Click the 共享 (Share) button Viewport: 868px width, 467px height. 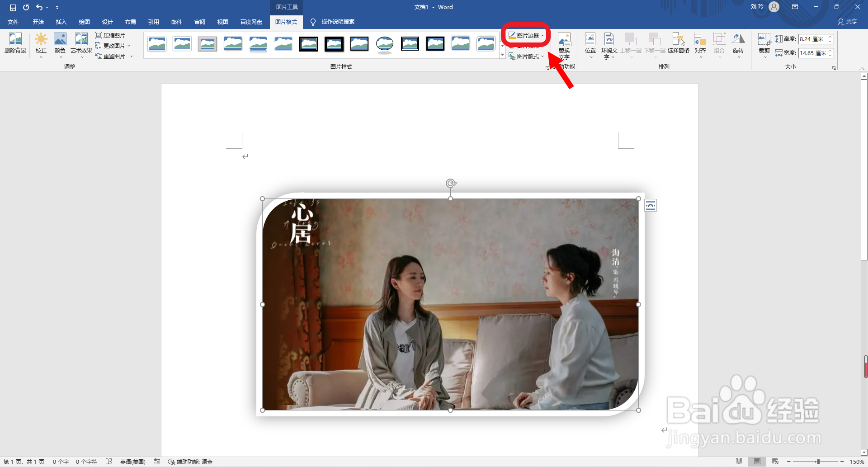(847, 22)
